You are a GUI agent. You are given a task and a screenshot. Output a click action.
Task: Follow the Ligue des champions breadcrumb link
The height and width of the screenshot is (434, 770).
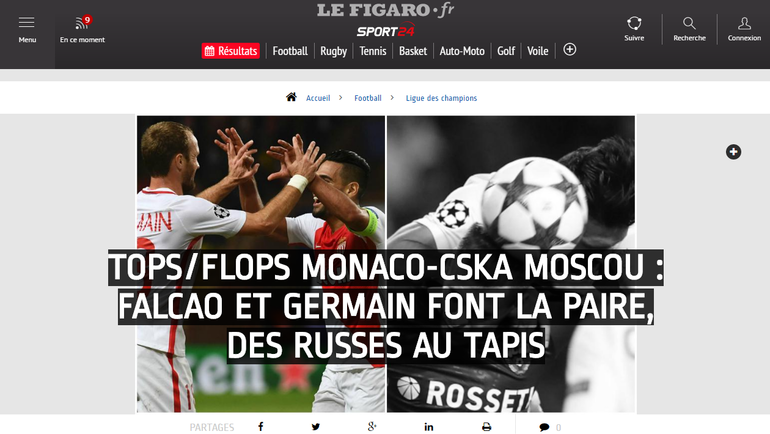click(441, 98)
